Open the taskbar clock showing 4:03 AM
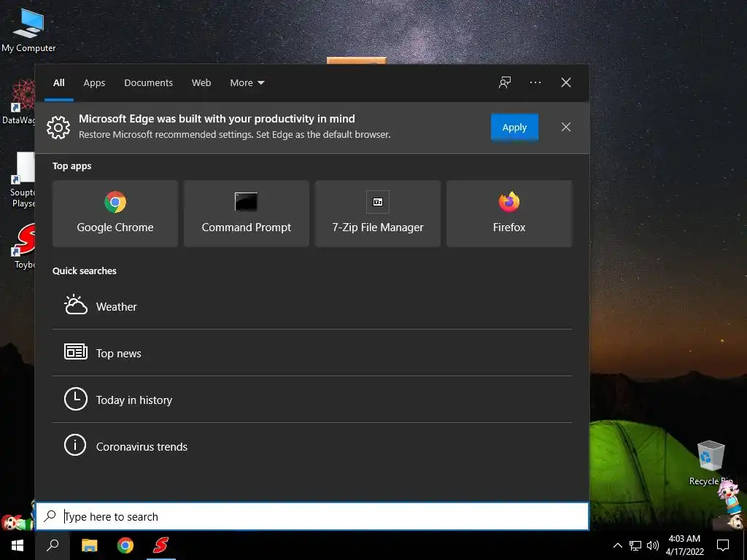The width and height of the screenshot is (747, 560). [x=684, y=545]
